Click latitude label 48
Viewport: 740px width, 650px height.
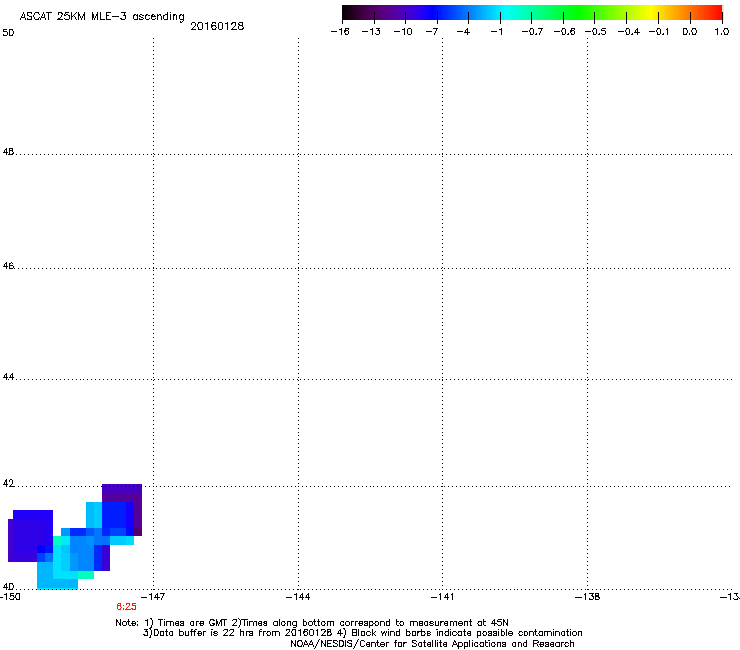tap(8, 152)
